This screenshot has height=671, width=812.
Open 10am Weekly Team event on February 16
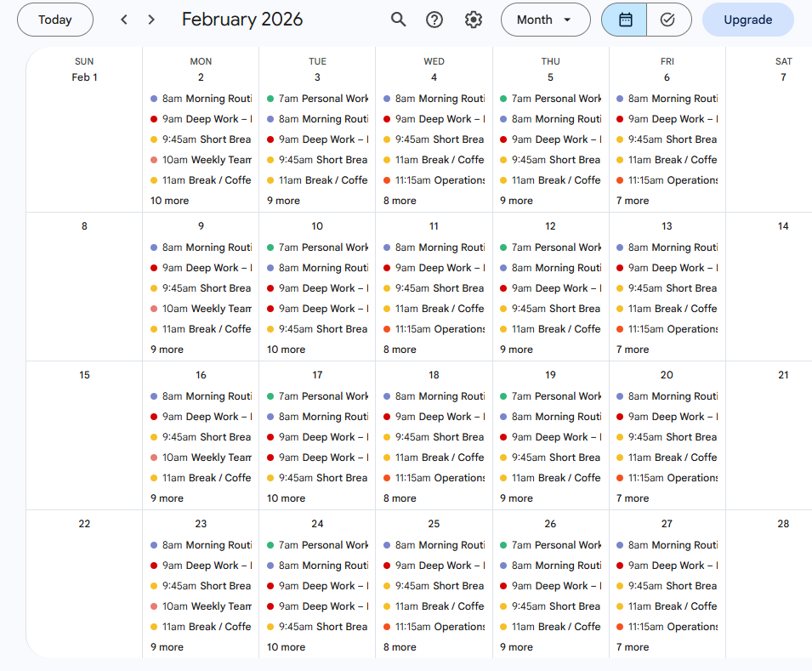coord(201,458)
